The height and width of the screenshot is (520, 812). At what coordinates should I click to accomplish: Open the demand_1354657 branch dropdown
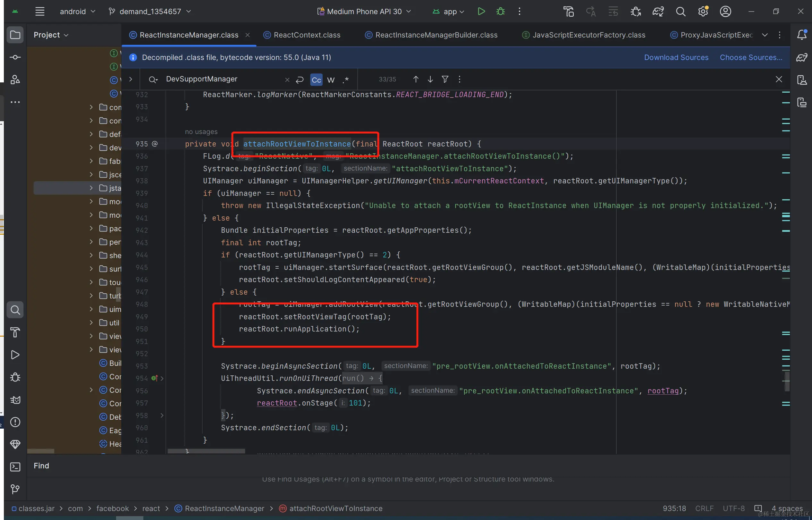tap(150, 12)
